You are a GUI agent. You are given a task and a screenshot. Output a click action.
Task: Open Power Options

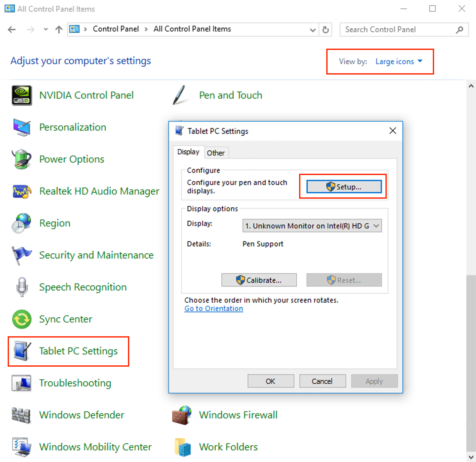[72, 159]
